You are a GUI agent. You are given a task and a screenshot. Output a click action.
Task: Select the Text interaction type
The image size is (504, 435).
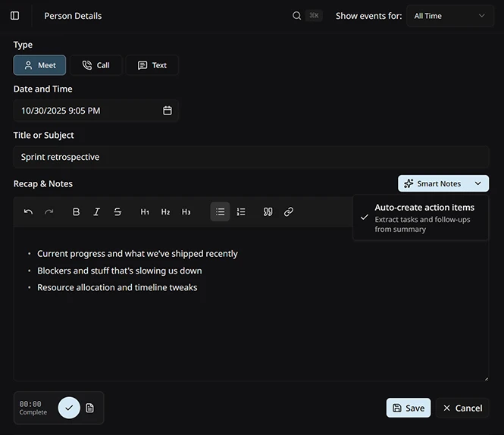[152, 65]
